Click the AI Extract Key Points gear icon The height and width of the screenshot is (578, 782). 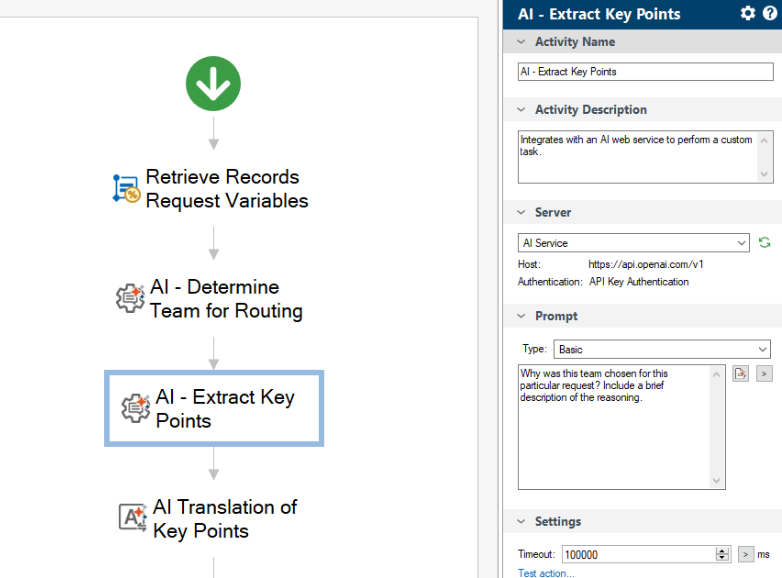click(136, 408)
